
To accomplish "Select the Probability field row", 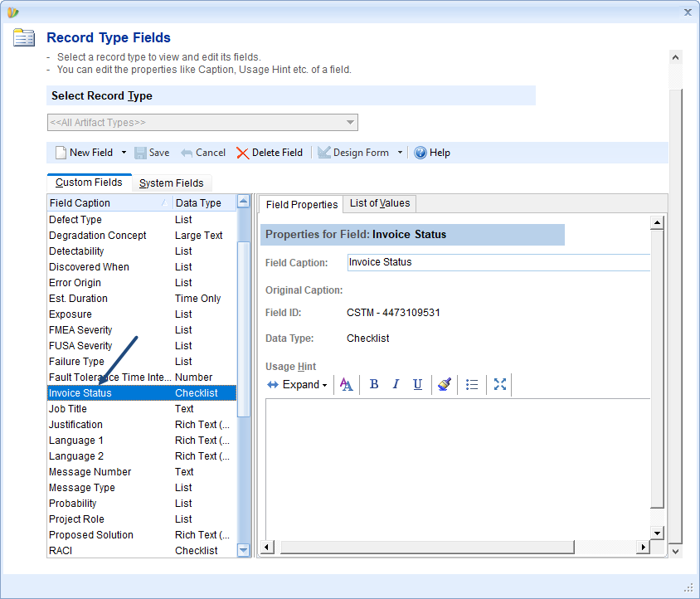I will (x=142, y=504).
